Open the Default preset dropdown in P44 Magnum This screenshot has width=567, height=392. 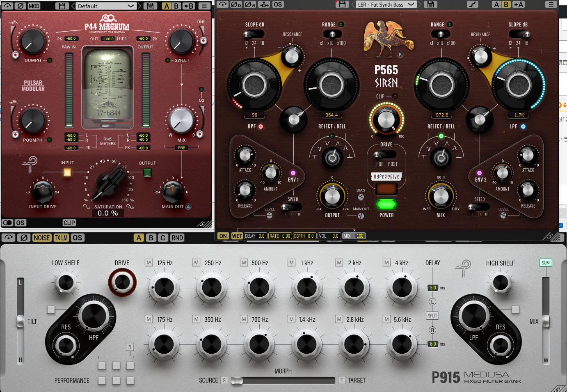click(105, 6)
